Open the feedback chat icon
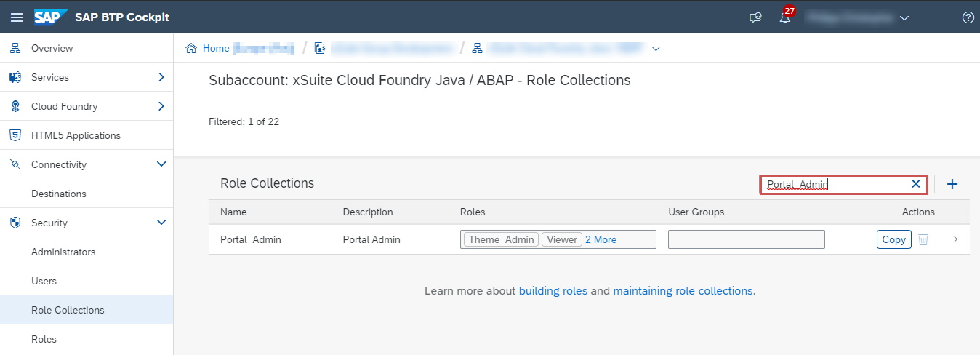The height and width of the screenshot is (355, 980). (755, 17)
